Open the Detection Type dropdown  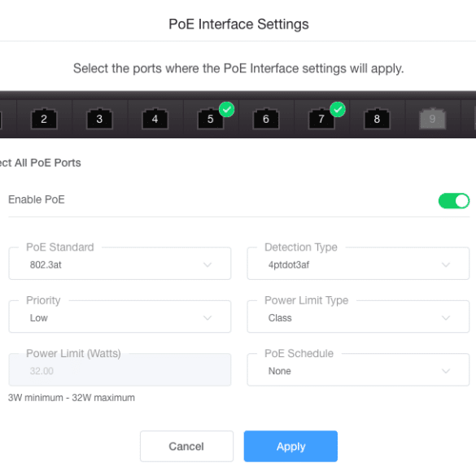(x=358, y=264)
